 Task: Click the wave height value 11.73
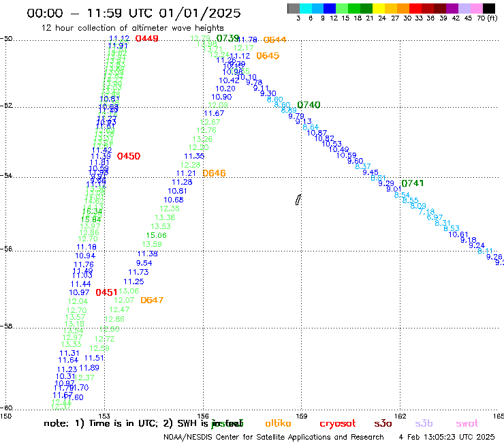pyautogui.click(x=138, y=272)
